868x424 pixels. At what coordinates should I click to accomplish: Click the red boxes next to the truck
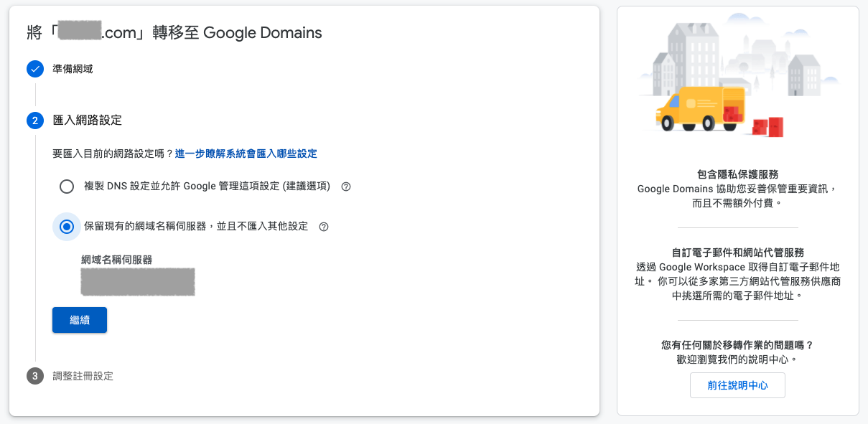click(x=769, y=123)
